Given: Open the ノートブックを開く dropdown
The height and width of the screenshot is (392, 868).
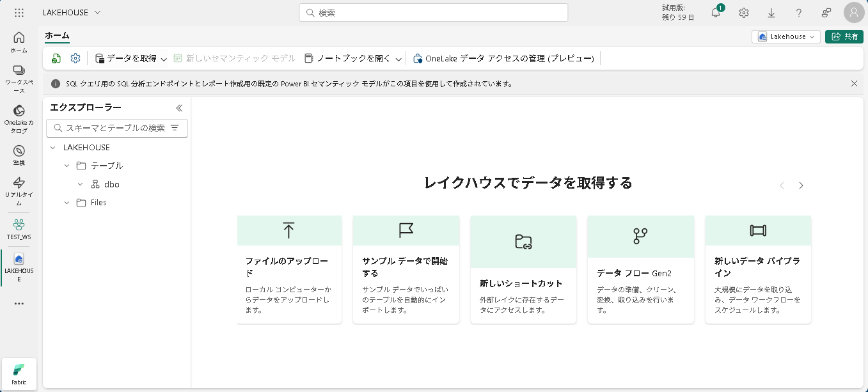Looking at the screenshot, I should [x=353, y=58].
